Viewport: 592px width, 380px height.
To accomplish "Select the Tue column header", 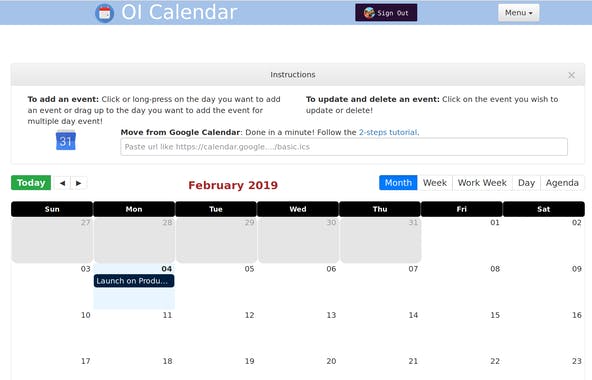I will 216,209.
